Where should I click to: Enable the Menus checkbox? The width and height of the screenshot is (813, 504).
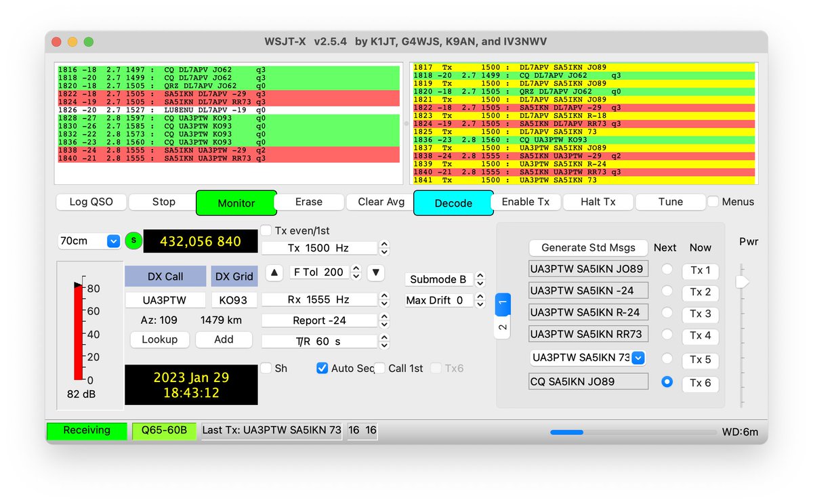coord(712,201)
